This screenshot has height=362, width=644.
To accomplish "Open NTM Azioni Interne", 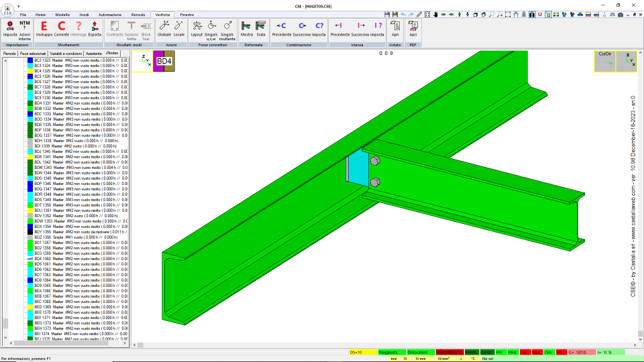I will (x=25, y=30).
